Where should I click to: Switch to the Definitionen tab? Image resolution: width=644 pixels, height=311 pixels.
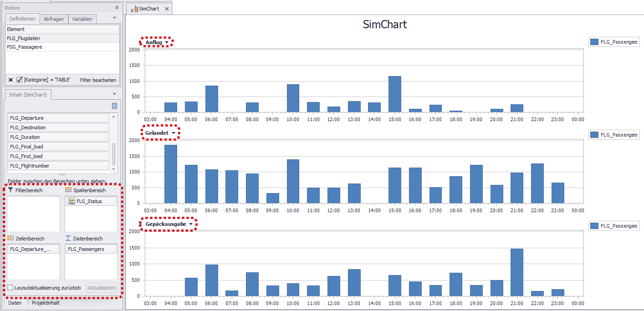(x=22, y=19)
